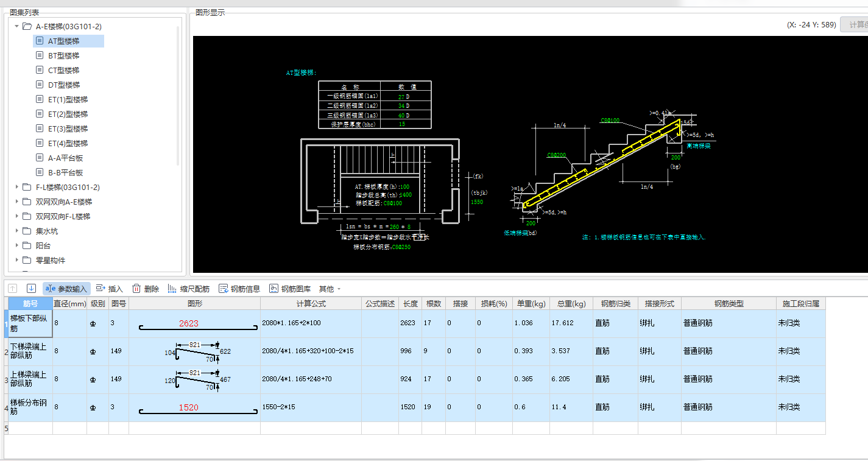The image size is (868, 461).
Task: Select BT型楼梯 in the atlas list
Action: [63, 55]
